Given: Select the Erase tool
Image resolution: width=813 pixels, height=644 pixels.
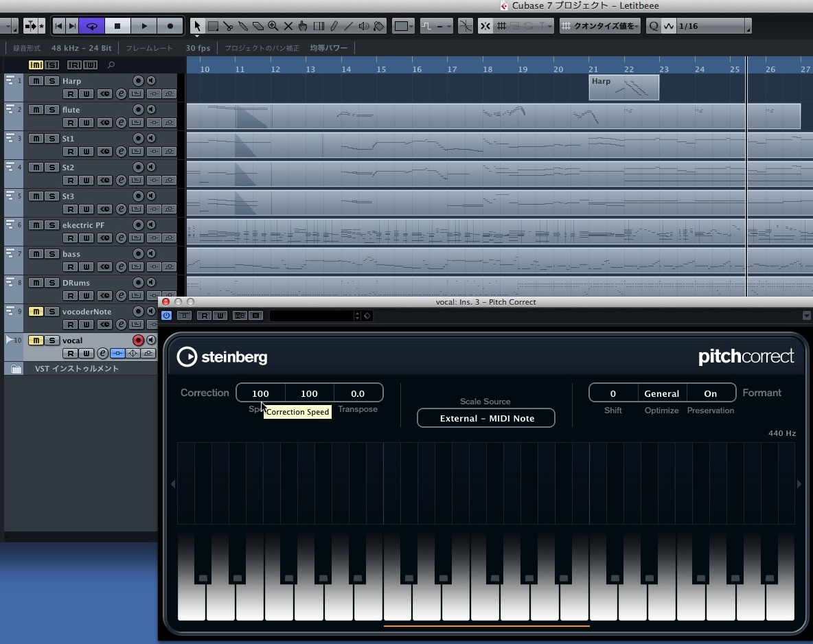Looking at the screenshot, I should coord(257,26).
